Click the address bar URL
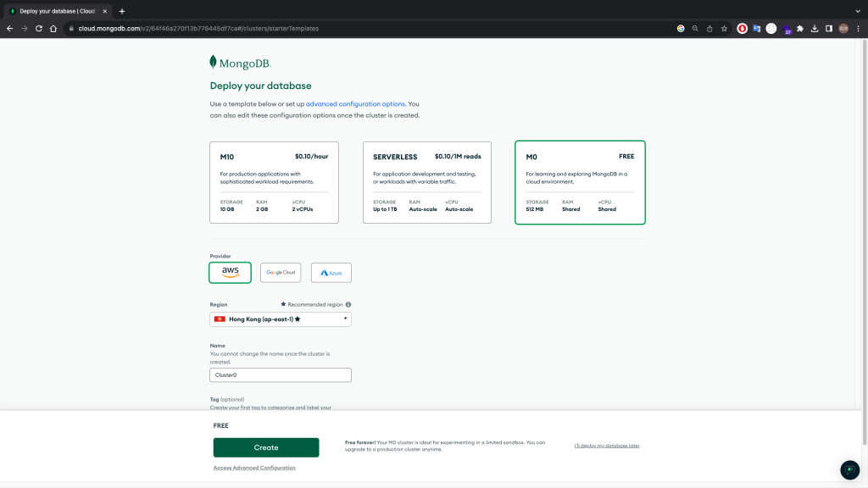868x488 pixels. coord(198,28)
